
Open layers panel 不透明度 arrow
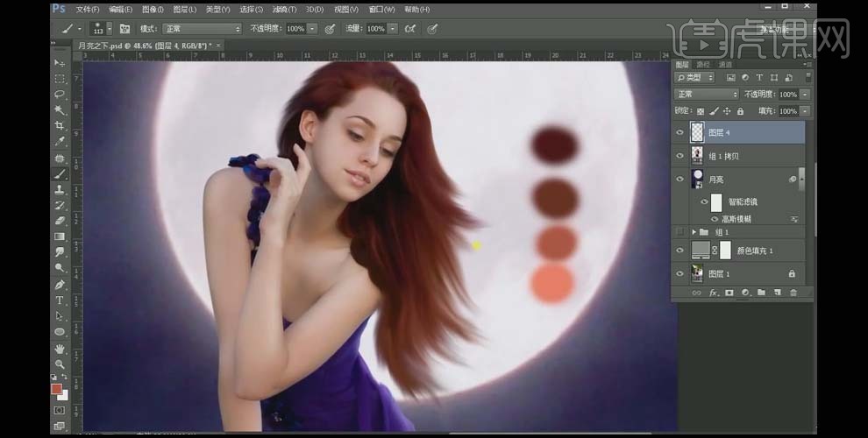click(x=805, y=95)
